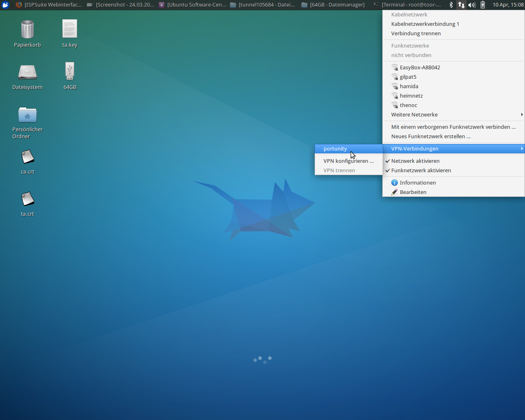Open the Dateisystem drive icon
Image resolution: width=525 pixels, height=420 pixels.
click(27, 73)
